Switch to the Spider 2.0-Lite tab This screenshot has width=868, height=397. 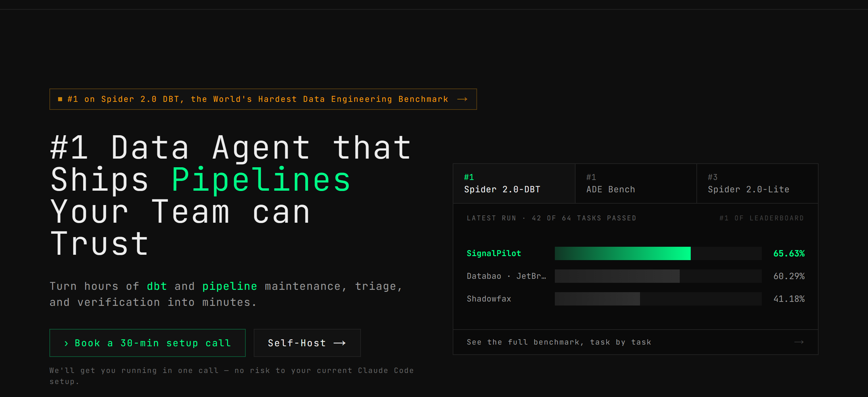[x=757, y=184]
